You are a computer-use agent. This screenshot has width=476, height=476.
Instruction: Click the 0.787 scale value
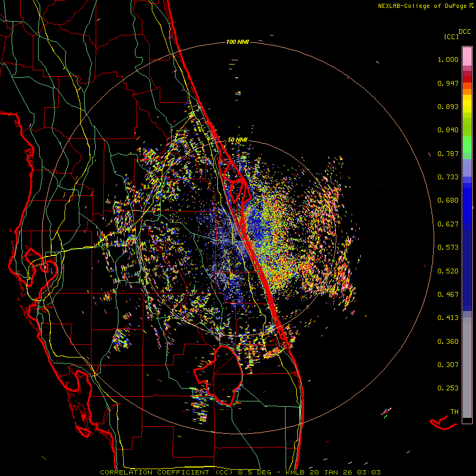coord(448,153)
